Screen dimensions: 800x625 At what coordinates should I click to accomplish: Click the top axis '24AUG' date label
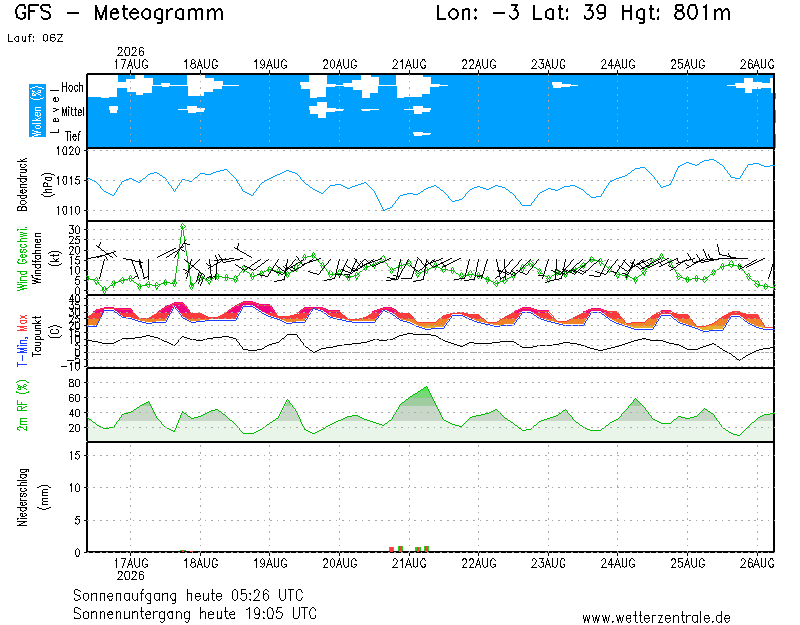[x=618, y=65]
